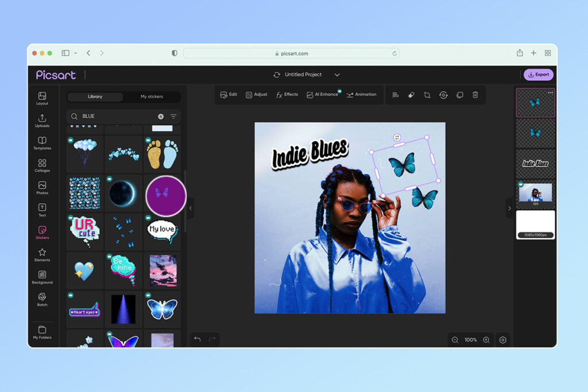Open the Adjust panel
The height and width of the screenshot is (392, 588).
point(256,95)
